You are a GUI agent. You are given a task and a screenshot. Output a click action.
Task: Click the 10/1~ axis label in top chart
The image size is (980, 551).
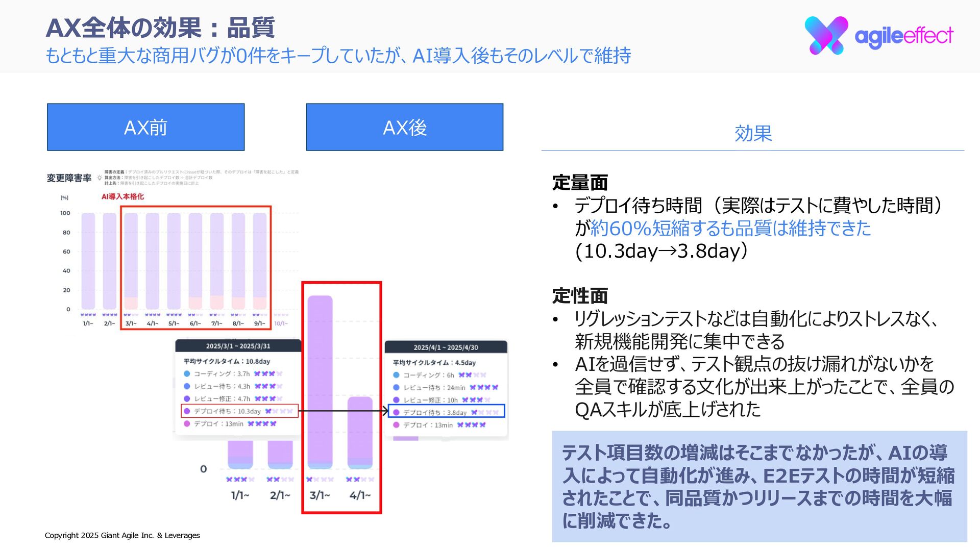(x=281, y=323)
